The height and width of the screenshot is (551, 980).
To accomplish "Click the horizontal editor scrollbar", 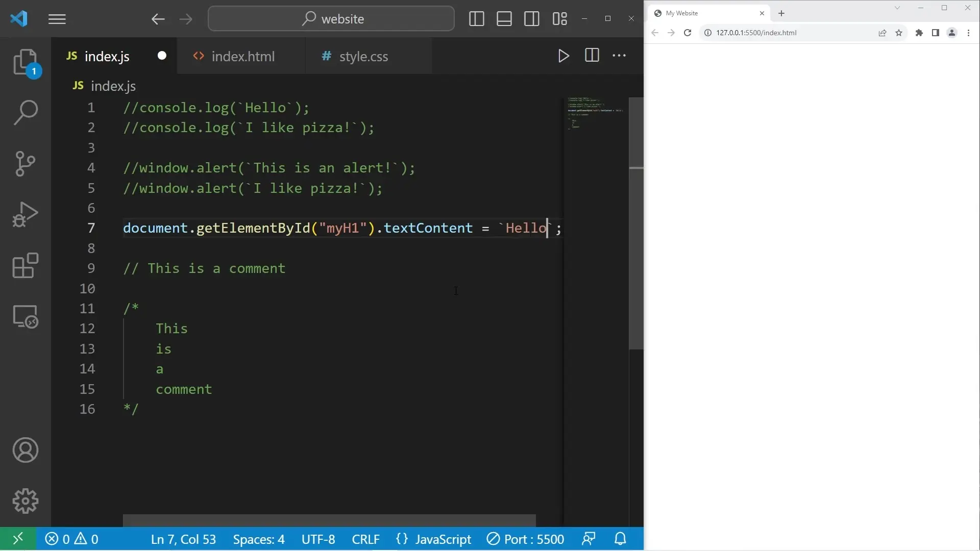I will click(329, 520).
